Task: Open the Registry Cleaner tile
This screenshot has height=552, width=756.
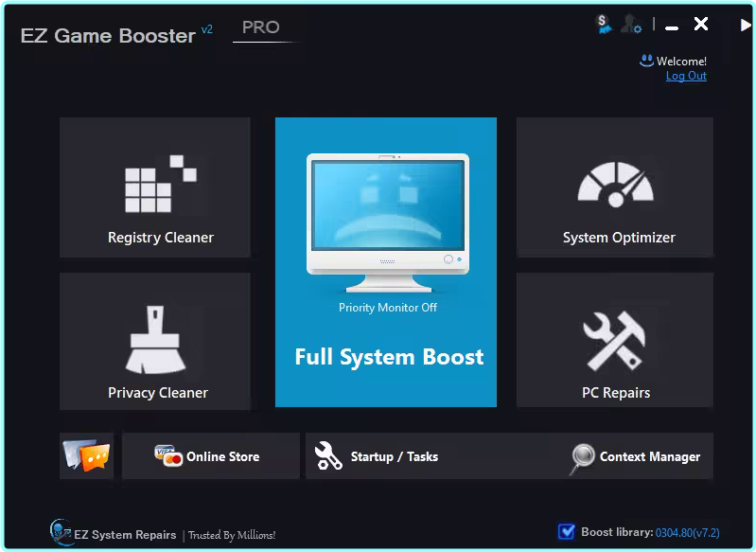Action: [155, 187]
